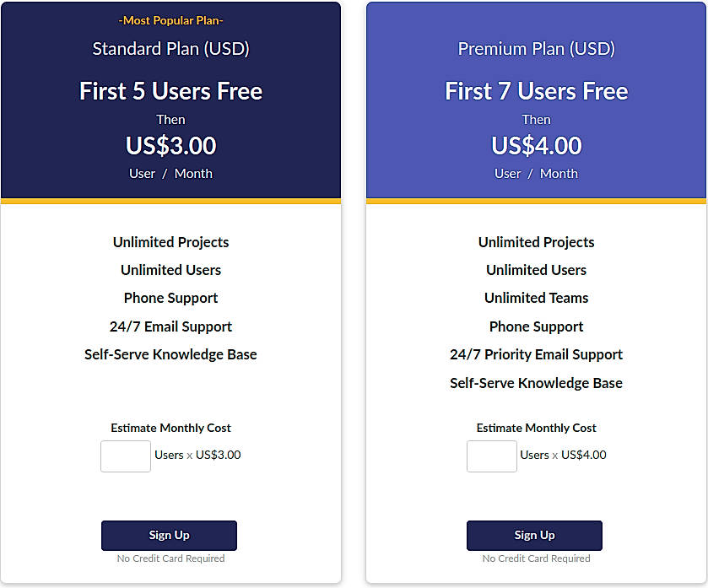This screenshot has width=708, height=588.
Task: Click the Premium Plan (USD) header
Action: point(536,49)
